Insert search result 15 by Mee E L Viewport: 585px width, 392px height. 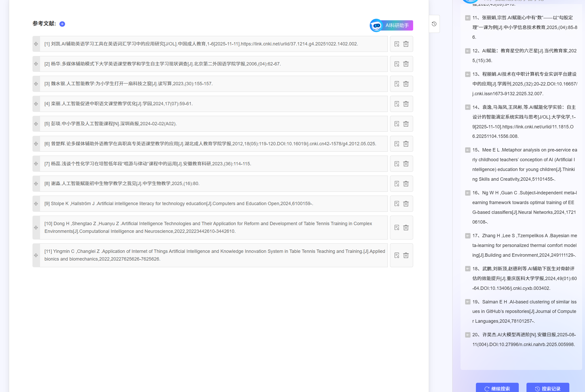(x=468, y=150)
